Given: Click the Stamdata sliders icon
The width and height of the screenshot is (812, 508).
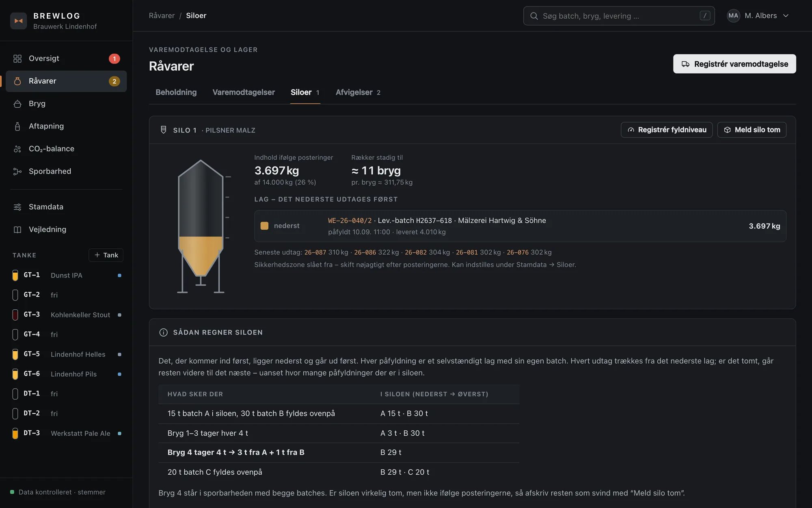Looking at the screenshot, I should 17,207.
